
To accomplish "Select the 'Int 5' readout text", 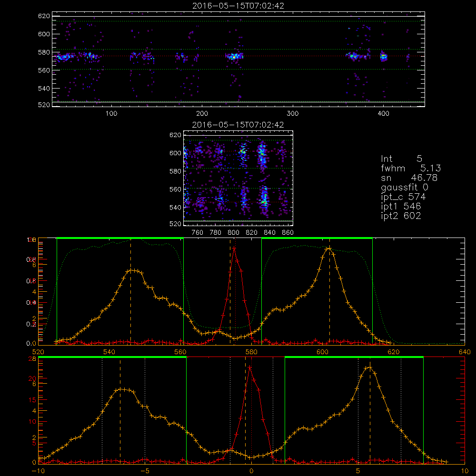I will click(x=401, y=159).
